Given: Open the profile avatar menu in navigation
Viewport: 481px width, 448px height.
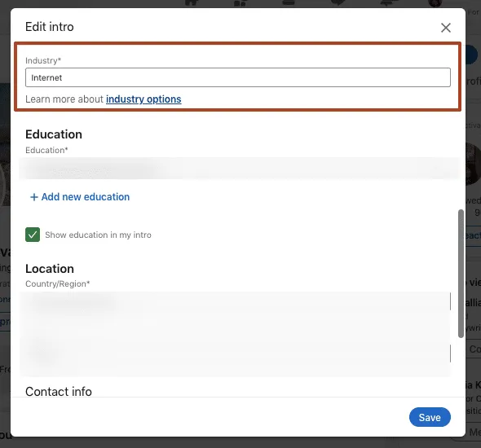Looking at the screenshot, I should tap(435, 3).
